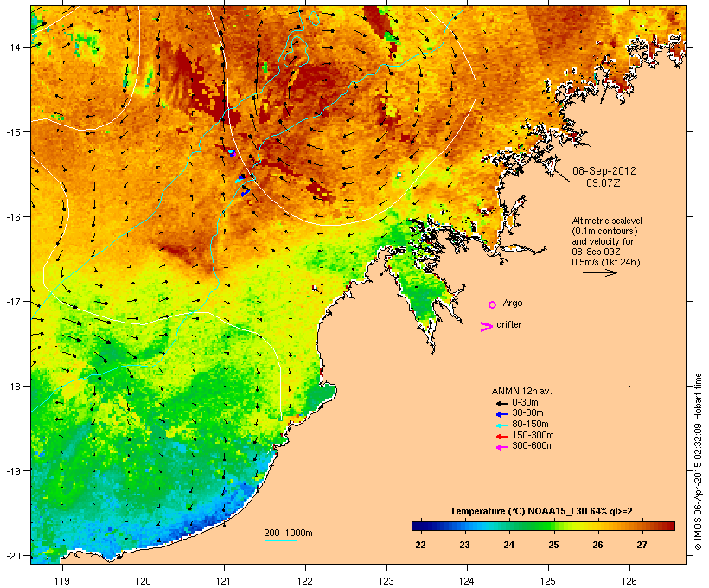
Task: Click the green colorbar section near 25
Action: pos(549,526)
